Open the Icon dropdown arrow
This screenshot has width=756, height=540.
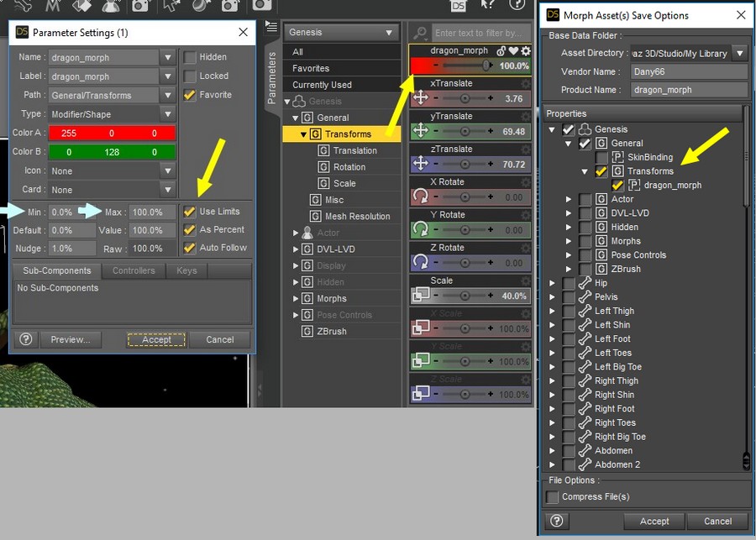(x=168, y=171)
